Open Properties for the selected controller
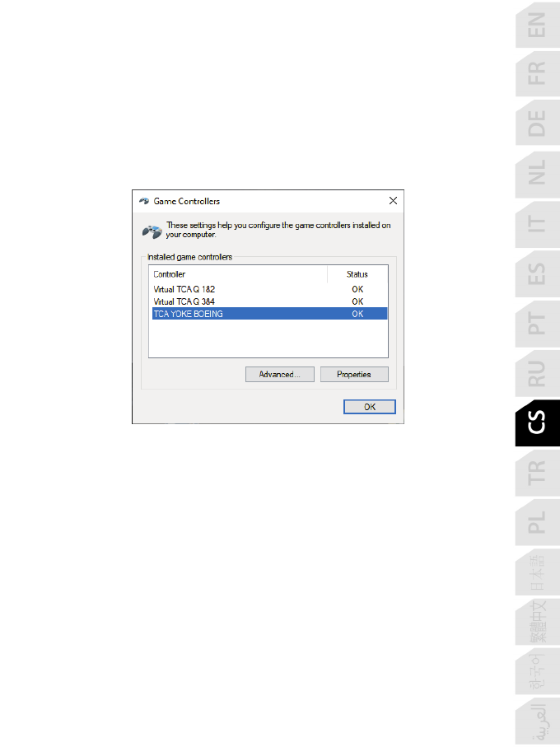The width and height of the screenshot is (560, 747). coord(354,375)
